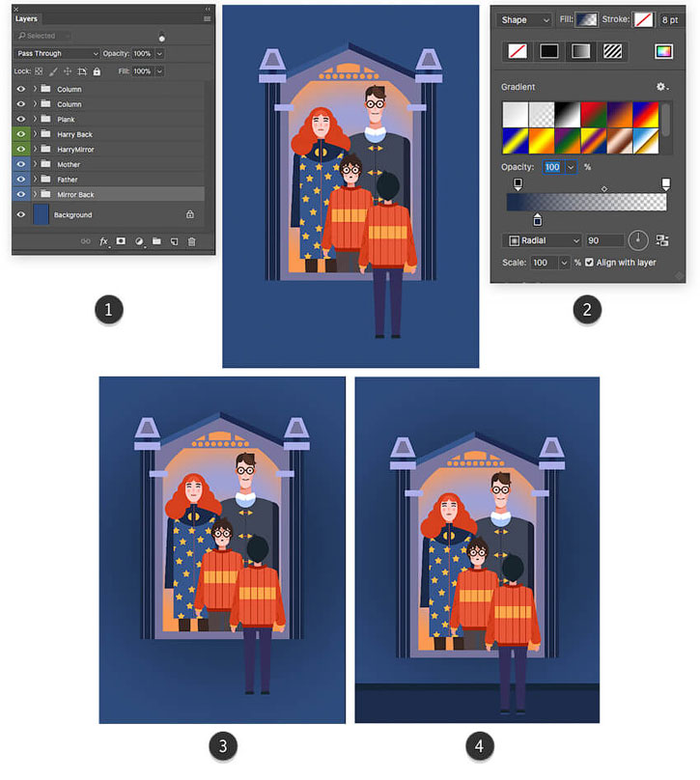Viewport: 700px width, 780px height.
Task: Select the Gradient fill type
Action: [x=580, y=51]
